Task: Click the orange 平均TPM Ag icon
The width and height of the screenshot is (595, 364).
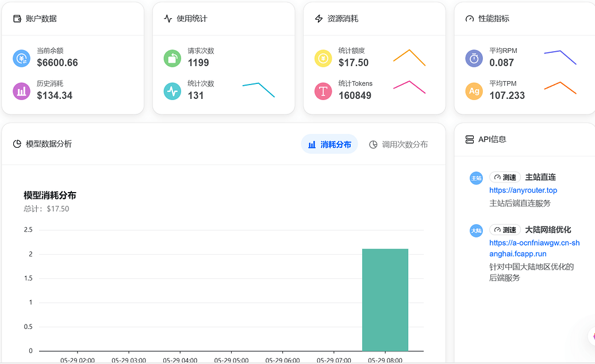Action: pos(474,91)
